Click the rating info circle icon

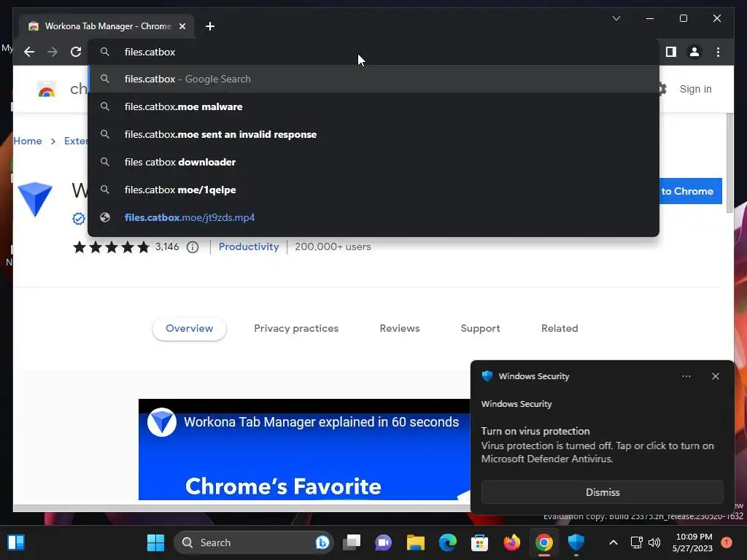pyautogui.click(x=193, y=247)
